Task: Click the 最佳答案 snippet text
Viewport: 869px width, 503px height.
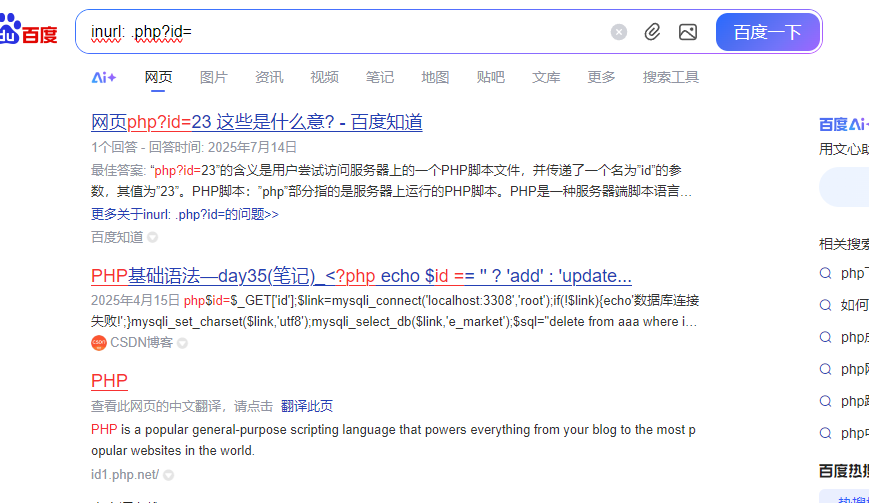Action: (391, 181)
